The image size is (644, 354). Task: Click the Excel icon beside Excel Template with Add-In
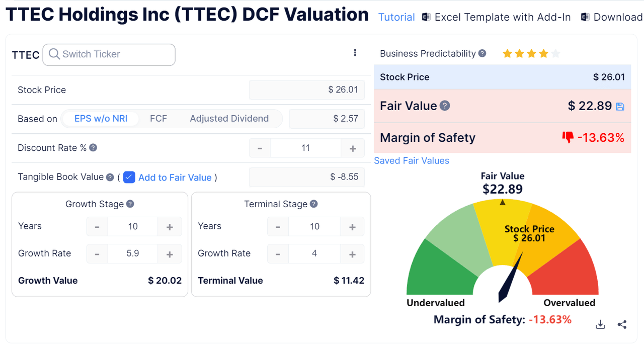pos(426,17)
